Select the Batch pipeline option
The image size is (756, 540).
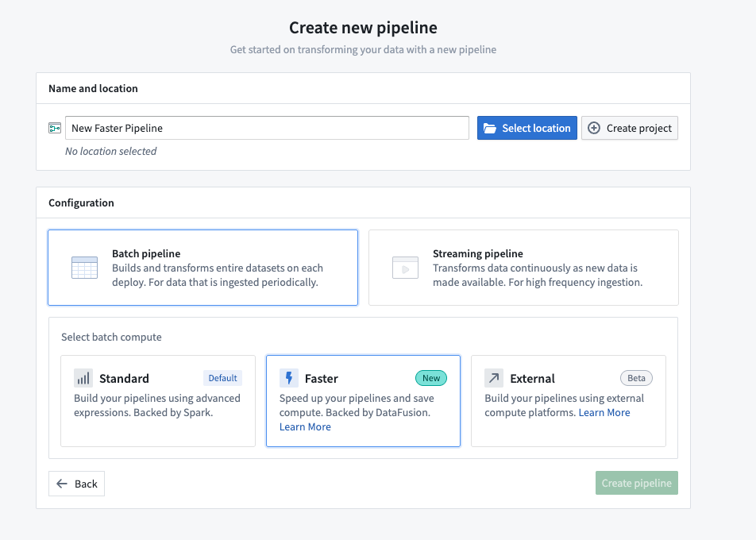[202, 266]
